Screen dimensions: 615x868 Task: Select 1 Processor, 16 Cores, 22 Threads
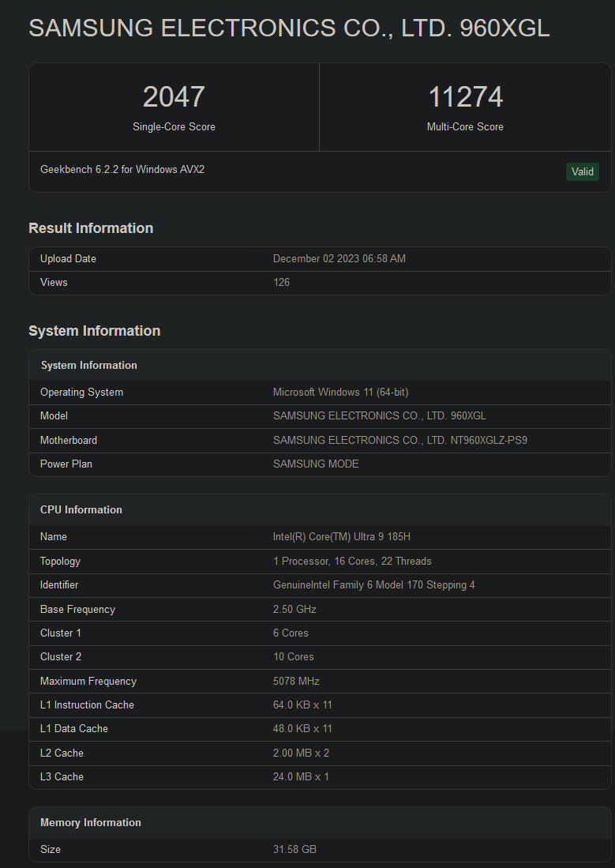coord(352,561)
